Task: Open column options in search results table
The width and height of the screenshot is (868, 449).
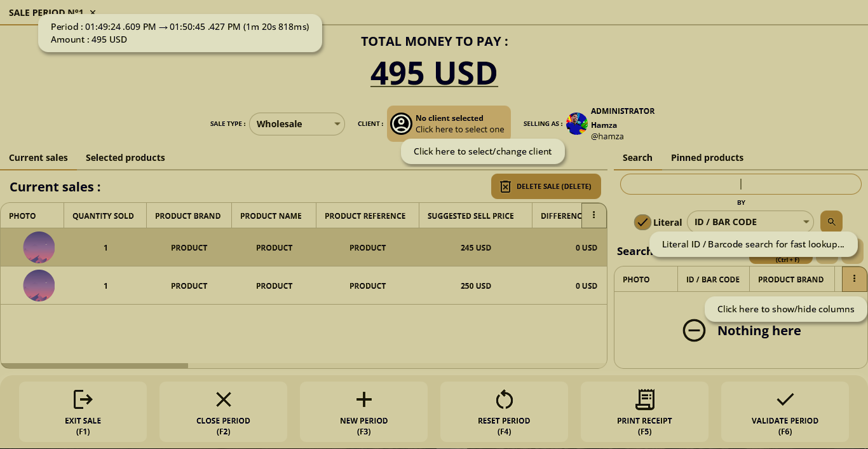Action: click(x=854, y=279)
